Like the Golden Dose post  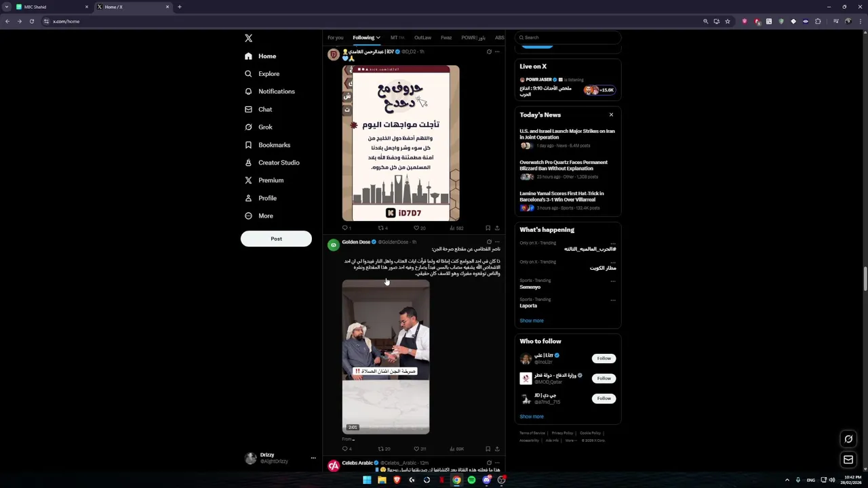pyautogui.click(x=419, y=449)
